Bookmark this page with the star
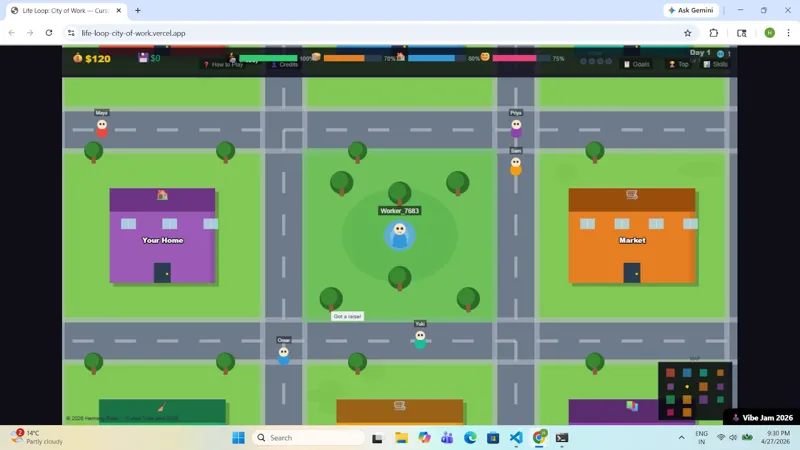 point(688,33)
